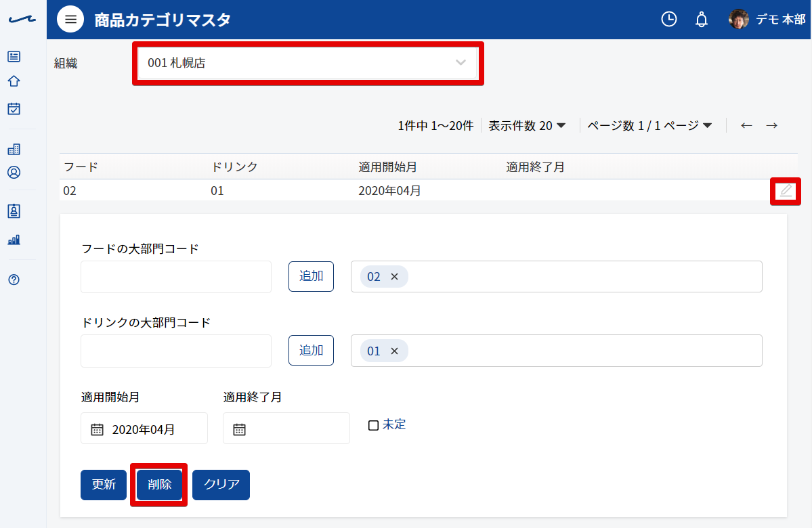
Task: Click the 適用開始月 column header
Action: tap(387, 167)
